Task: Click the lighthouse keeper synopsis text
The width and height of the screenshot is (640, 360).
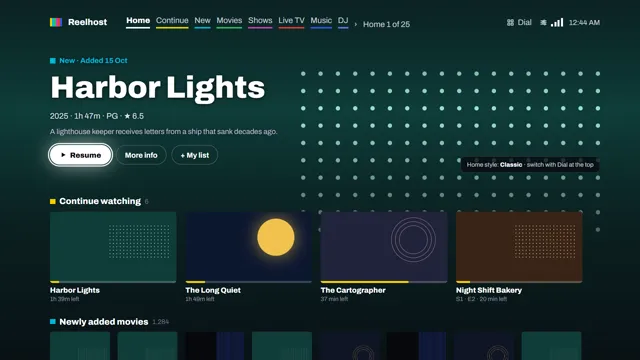Action: click(164, 131)
